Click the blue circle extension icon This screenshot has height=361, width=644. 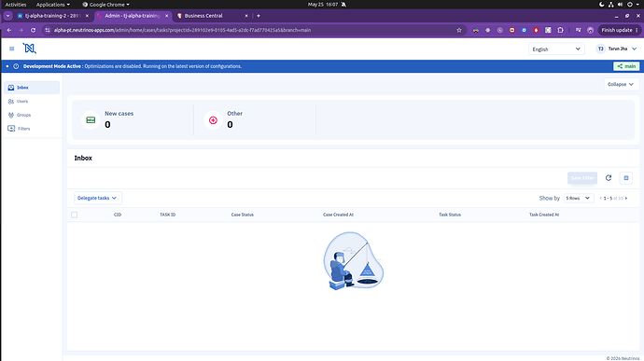(525, 30)
